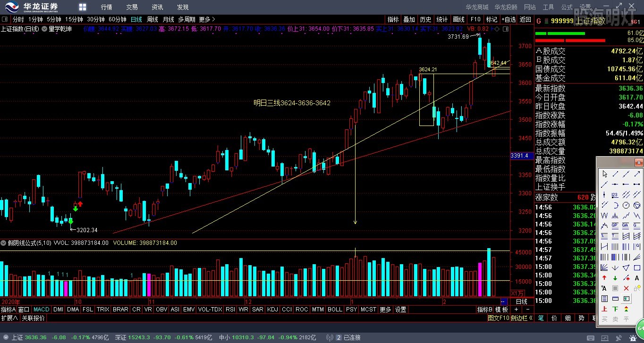Select the MACD indicator tab
The width and height of the screenshot is (644, 343).
(42, 310)
